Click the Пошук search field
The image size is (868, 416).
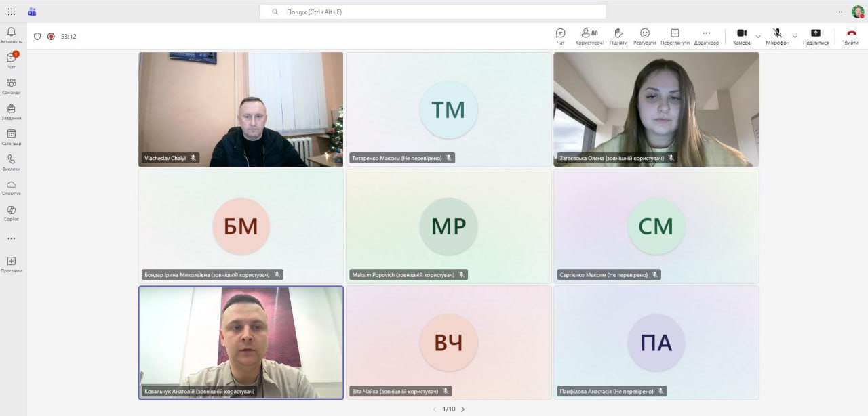point(433,12)
